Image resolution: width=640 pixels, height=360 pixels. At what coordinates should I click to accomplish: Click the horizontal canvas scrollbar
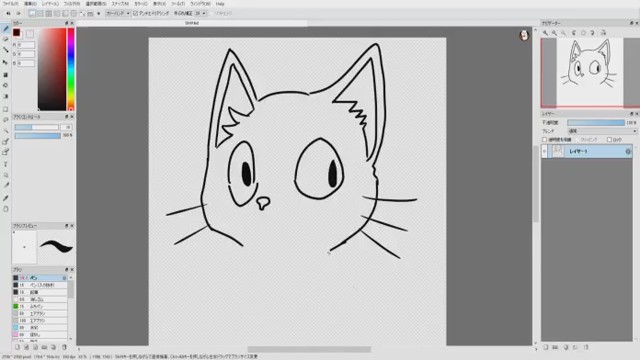pyautogui.click(x=309, y=349)
